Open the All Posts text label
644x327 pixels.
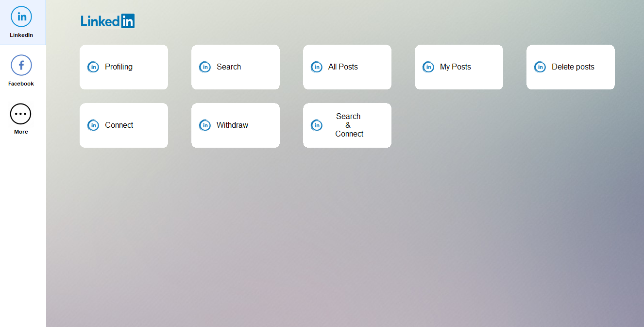click(343, 67)
